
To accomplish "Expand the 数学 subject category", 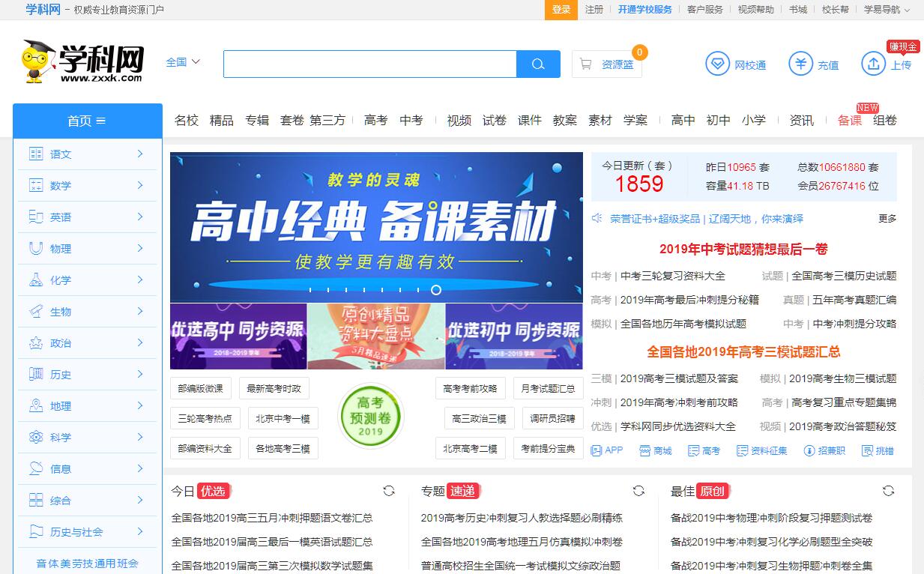I will [139, 185].
